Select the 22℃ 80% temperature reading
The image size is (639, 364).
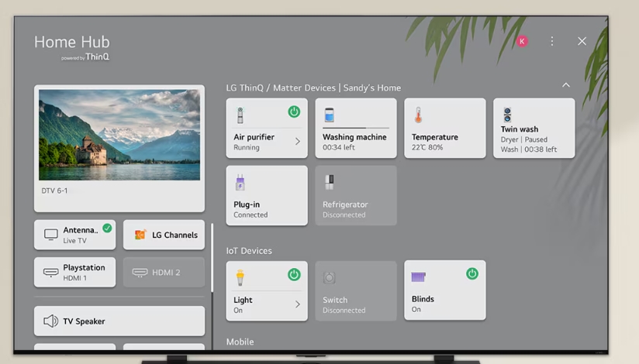pos(427,147)
